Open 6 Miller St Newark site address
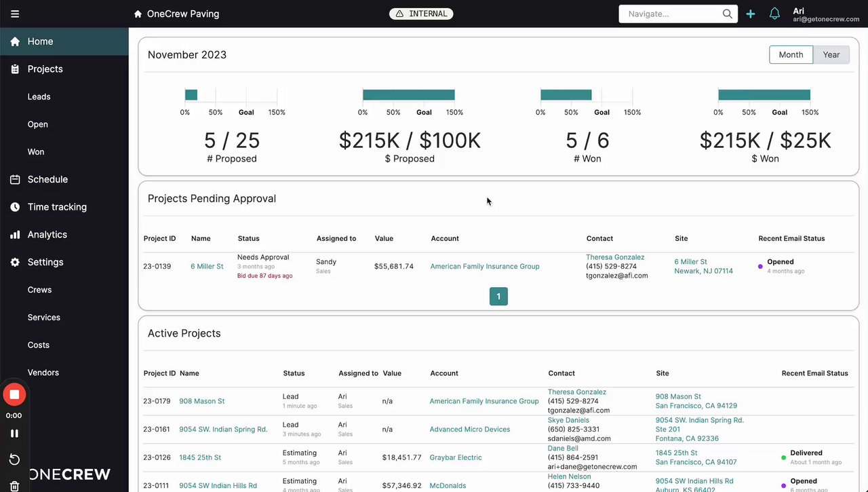868x492 pixels. click(703, 266)
